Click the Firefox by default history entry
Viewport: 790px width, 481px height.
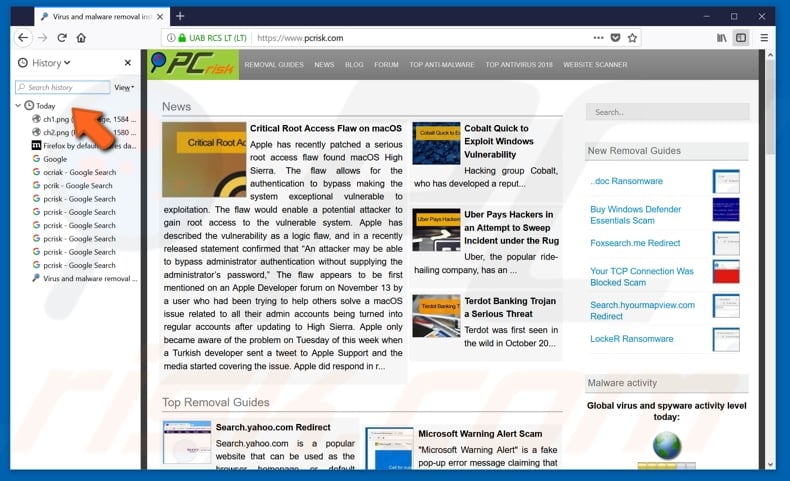(84, 146)
